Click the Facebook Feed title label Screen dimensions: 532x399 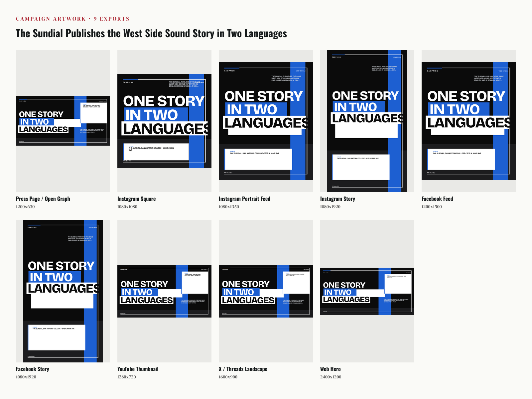pyautogui.click(x=437, y=199)
